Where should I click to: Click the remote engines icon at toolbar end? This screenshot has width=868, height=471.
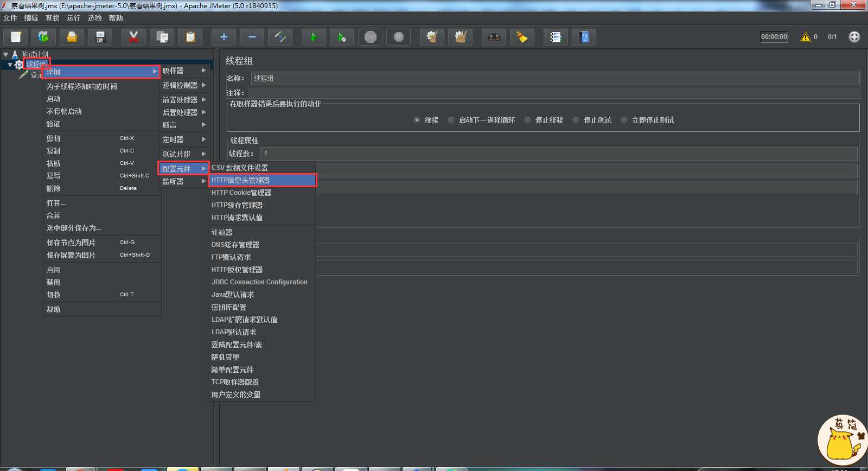[854, 37]
